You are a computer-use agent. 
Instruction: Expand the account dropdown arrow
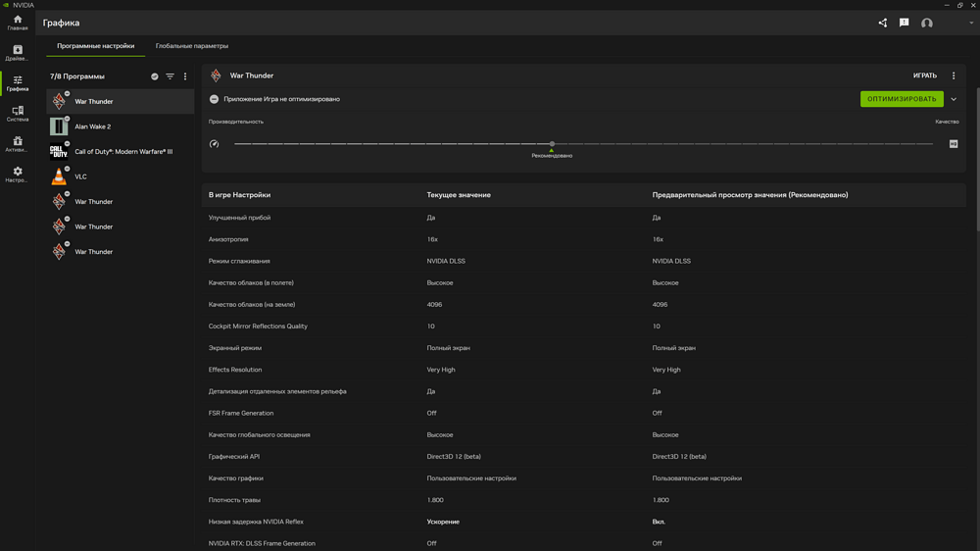click(971, 24)
